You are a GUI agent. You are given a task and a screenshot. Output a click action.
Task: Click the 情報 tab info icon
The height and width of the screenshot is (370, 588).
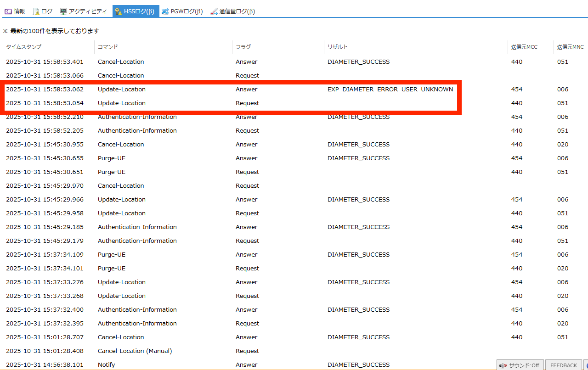[x=8, y=11]
